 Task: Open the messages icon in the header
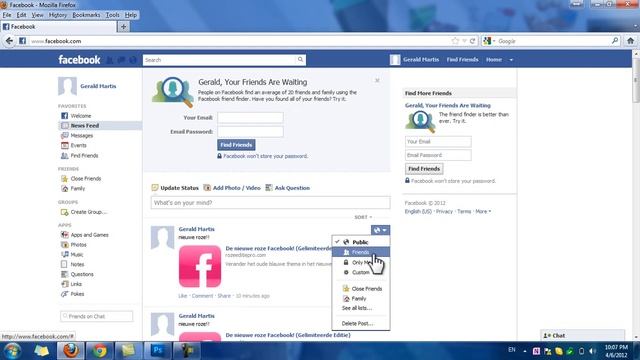pos(121,60)
